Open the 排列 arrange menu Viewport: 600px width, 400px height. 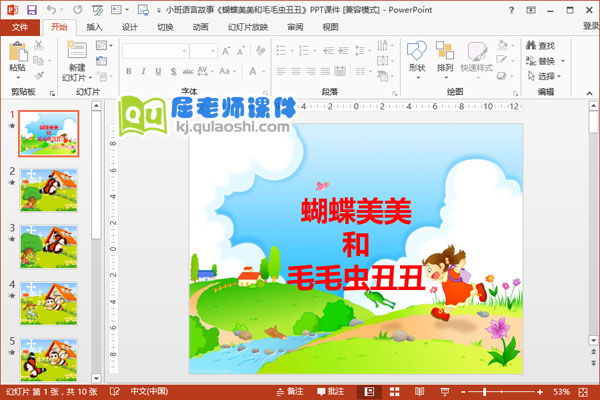445,57
